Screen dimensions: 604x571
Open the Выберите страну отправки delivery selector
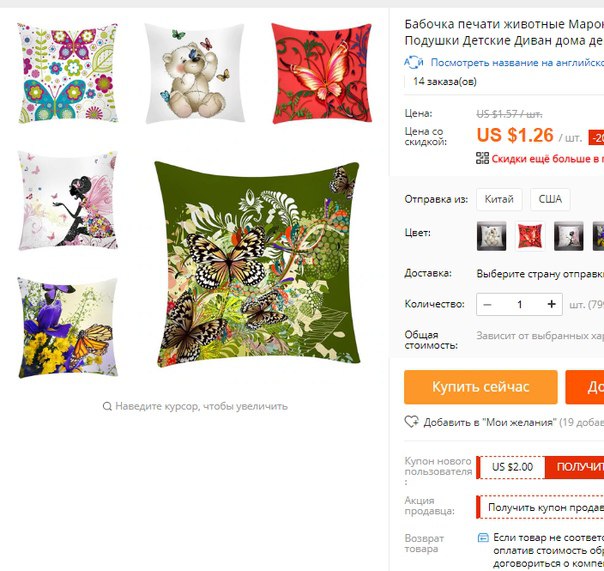point(540,274)
